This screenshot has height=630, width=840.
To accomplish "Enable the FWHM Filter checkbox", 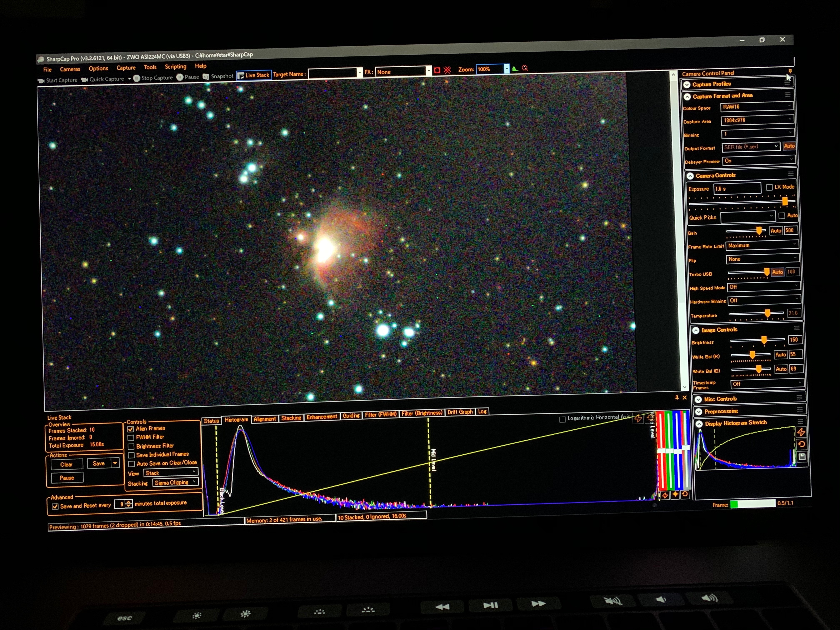I will coord(131,438).
